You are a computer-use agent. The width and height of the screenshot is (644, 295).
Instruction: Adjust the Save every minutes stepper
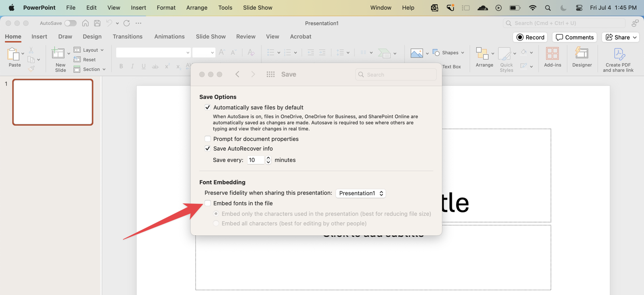[268, 160]
